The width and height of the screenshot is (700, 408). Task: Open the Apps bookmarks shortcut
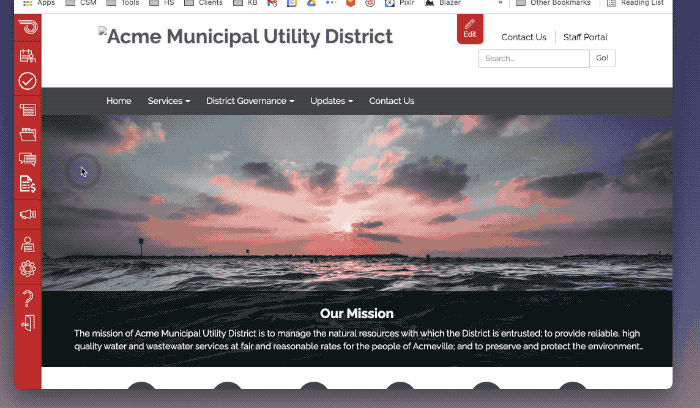coord(39,3)
